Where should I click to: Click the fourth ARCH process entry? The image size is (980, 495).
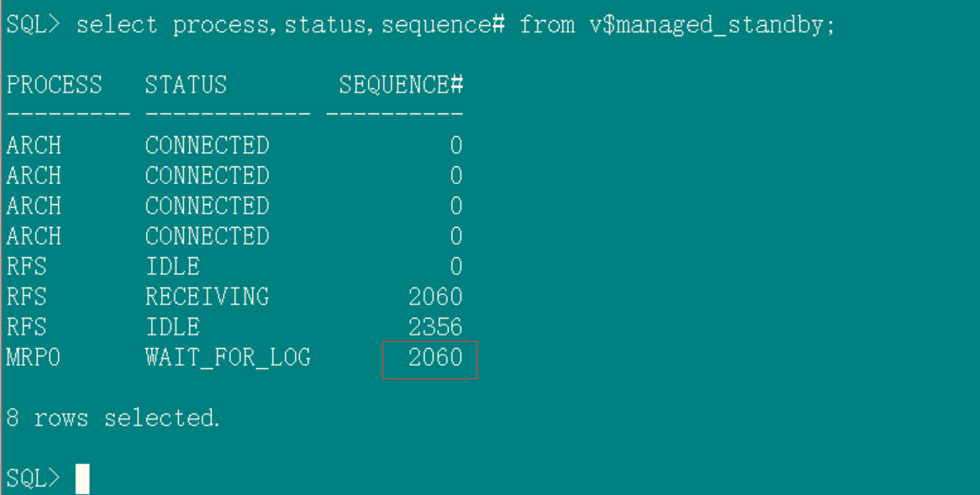pos(34,236)
